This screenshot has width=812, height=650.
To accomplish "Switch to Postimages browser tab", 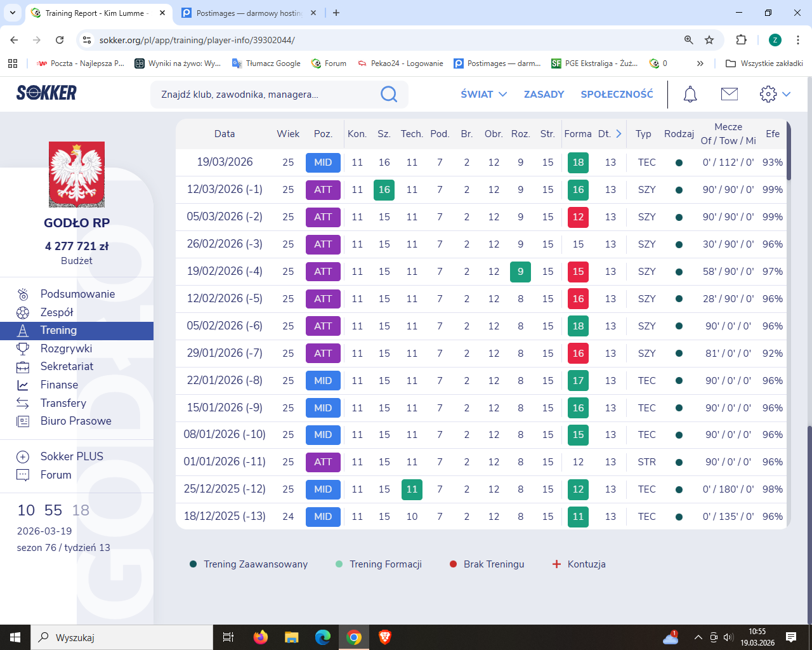I will 249,13.
